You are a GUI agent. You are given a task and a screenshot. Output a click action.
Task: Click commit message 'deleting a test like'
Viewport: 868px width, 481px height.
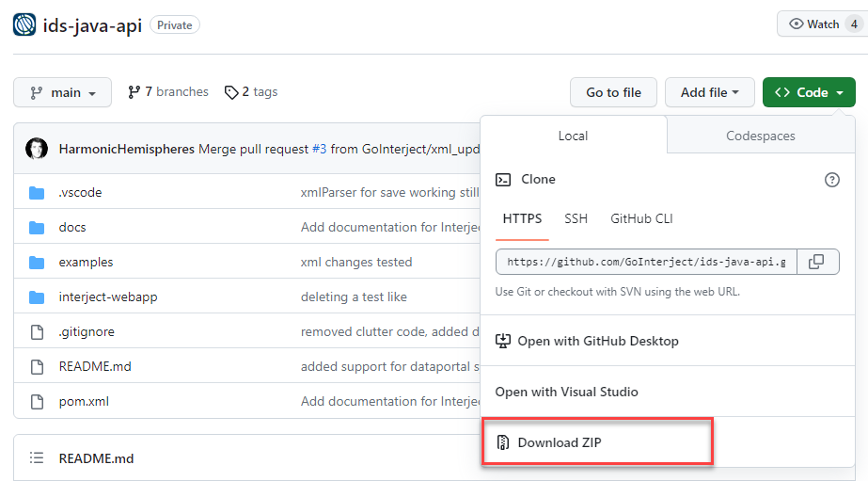(354, 297)
